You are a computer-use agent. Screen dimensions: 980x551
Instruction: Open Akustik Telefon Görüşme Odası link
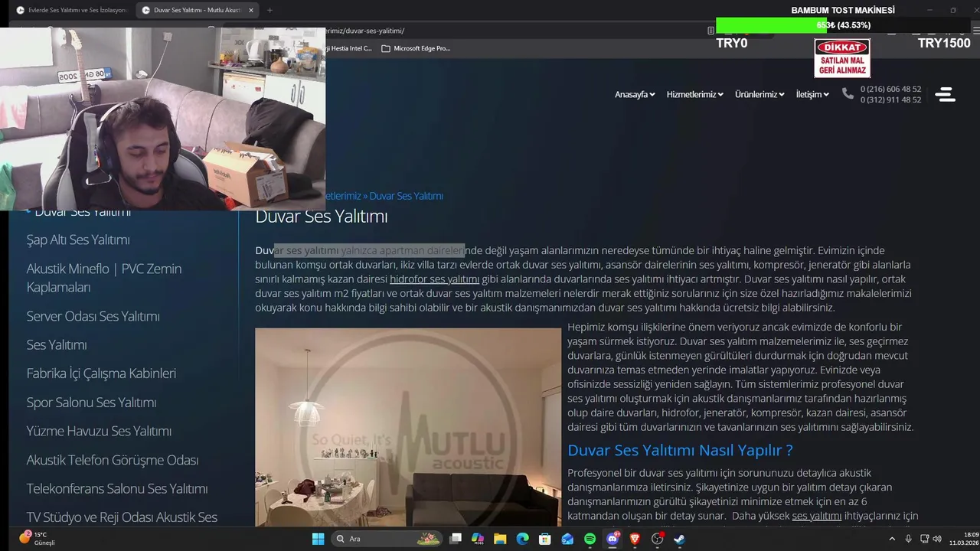[113, 460]
